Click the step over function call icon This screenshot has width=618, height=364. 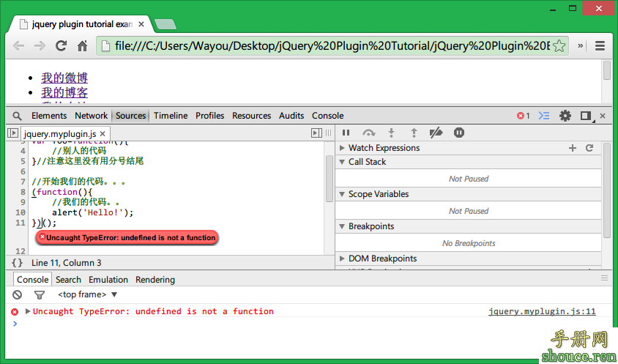tap(368, 133)
